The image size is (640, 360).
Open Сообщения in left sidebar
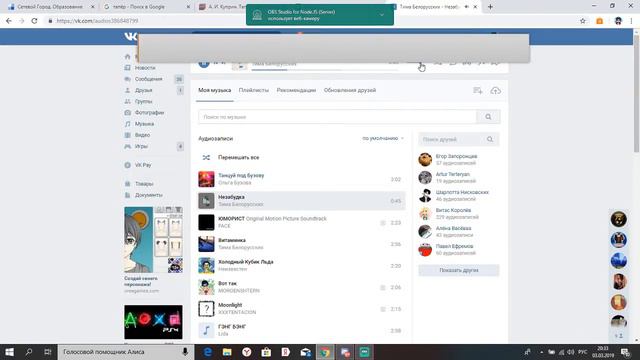149,79
